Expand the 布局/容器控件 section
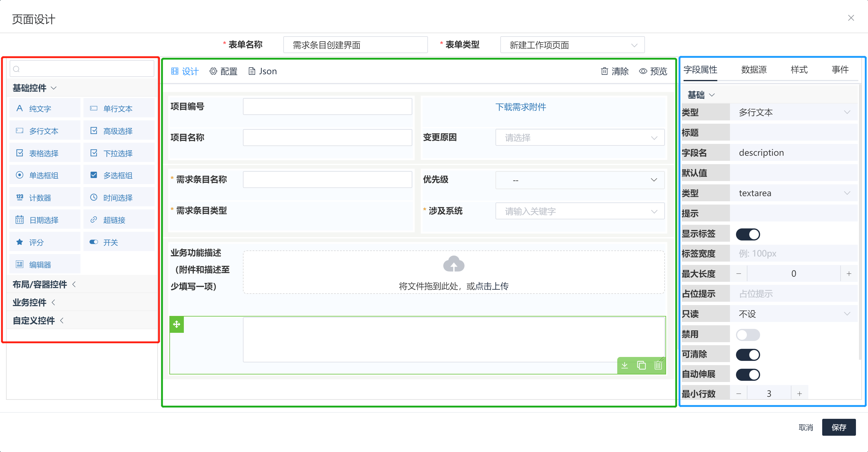Screen dimensions: 868x452 [44, 284]
